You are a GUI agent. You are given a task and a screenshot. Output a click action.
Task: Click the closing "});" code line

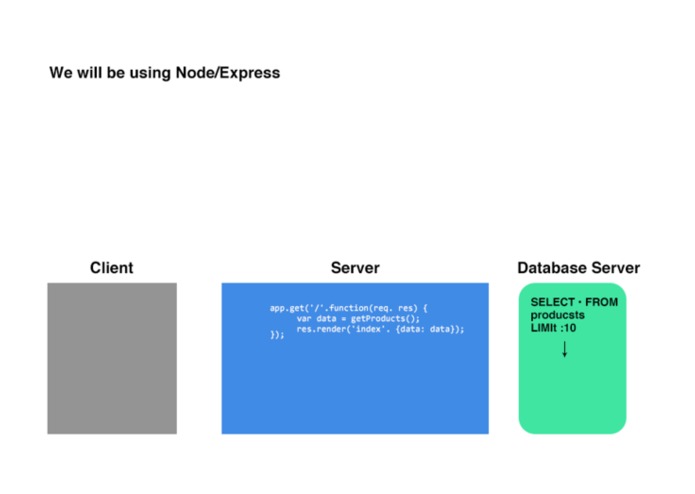coord(277,335)
